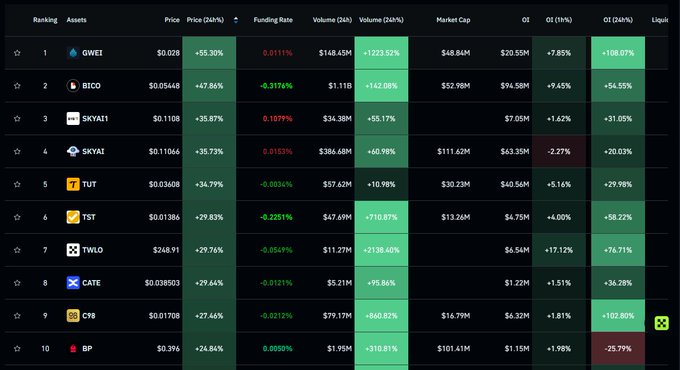Sort by Market Cap header
The height and width of the screenshot is (370, 680).
click(x=453, y=20)
